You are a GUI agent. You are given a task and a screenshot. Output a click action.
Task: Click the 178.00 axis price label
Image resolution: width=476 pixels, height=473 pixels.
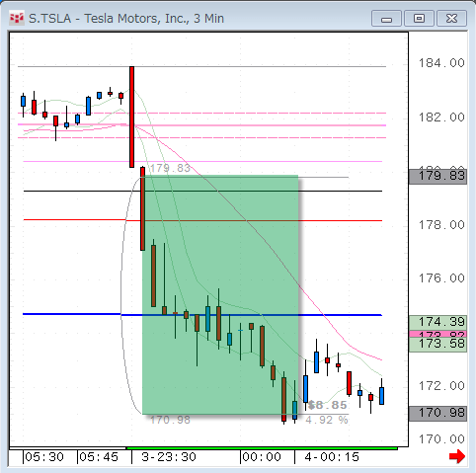coord(441,225)
